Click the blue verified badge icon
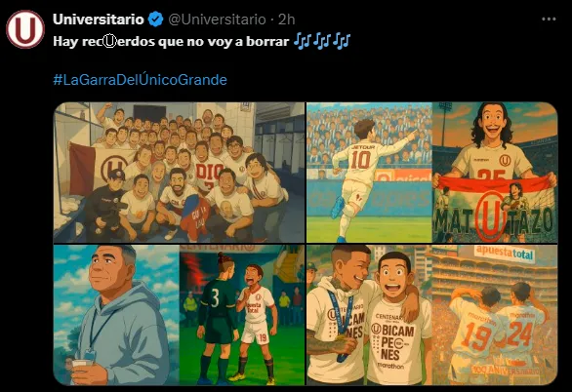The width and height of the screenshot is (572, 392). pos(156,20)
